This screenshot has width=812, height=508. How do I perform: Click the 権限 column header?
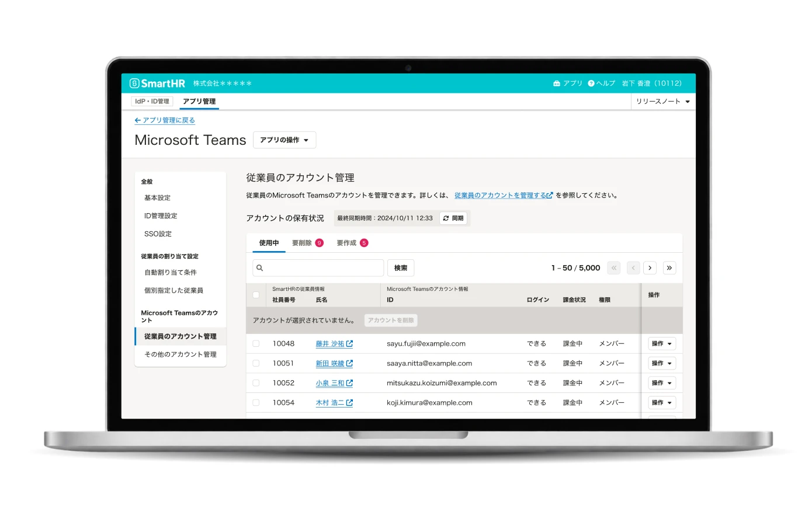pyautogui.click(x=605, y=300)
